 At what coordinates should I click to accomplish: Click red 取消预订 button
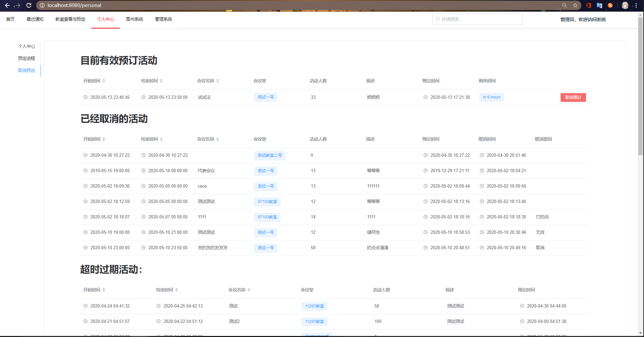coord(573,97)
